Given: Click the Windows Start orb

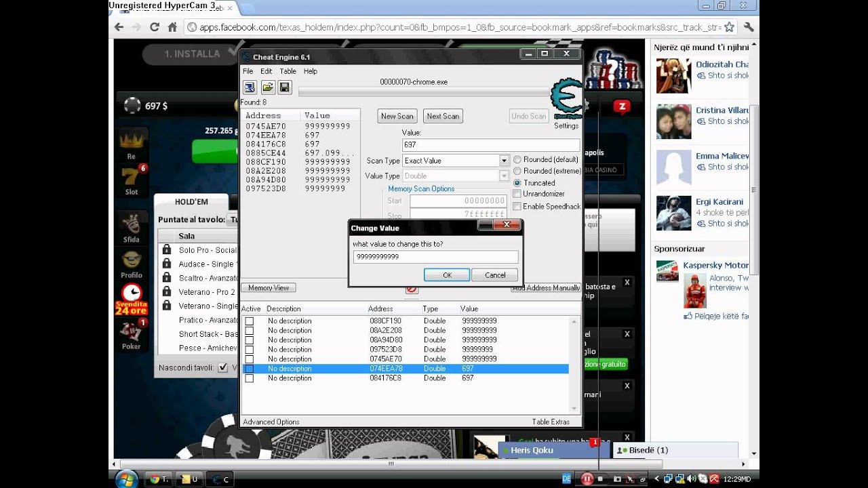Looking at the screenshot, I should (x=126, y=479).
